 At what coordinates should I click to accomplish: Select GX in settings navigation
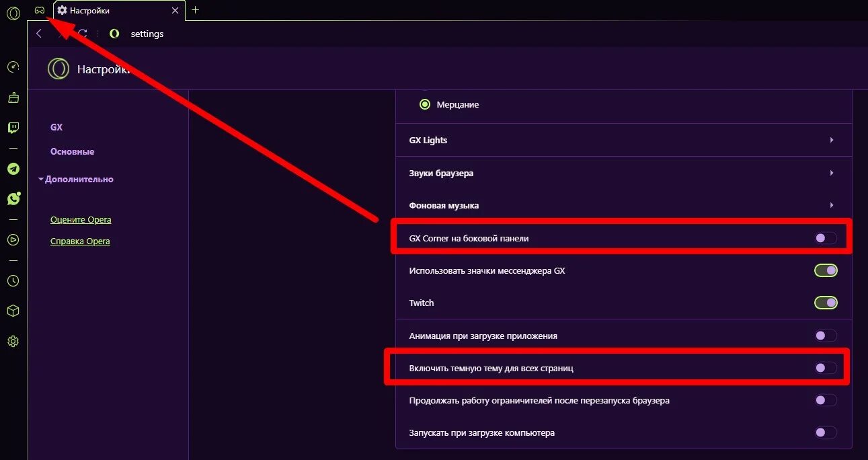[x=56, y=127]
